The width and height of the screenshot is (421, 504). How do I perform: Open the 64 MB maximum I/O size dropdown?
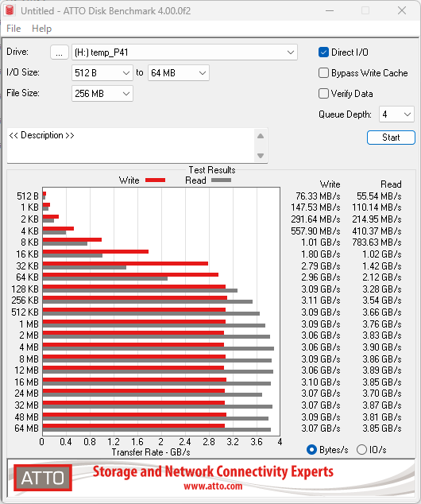[x=179, y=73]
